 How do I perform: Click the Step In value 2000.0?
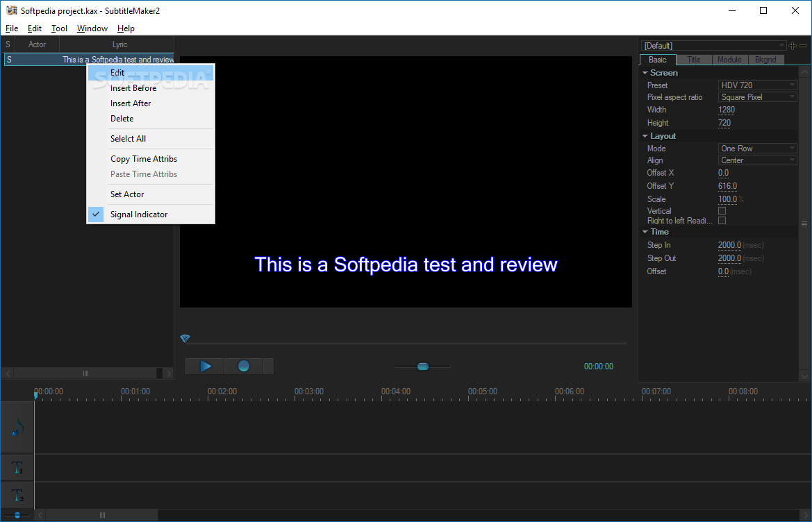coord(729,245)
